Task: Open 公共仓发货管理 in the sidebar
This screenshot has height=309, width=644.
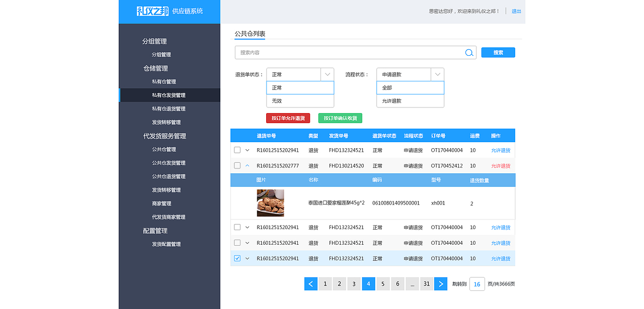Action: [169, 163]
